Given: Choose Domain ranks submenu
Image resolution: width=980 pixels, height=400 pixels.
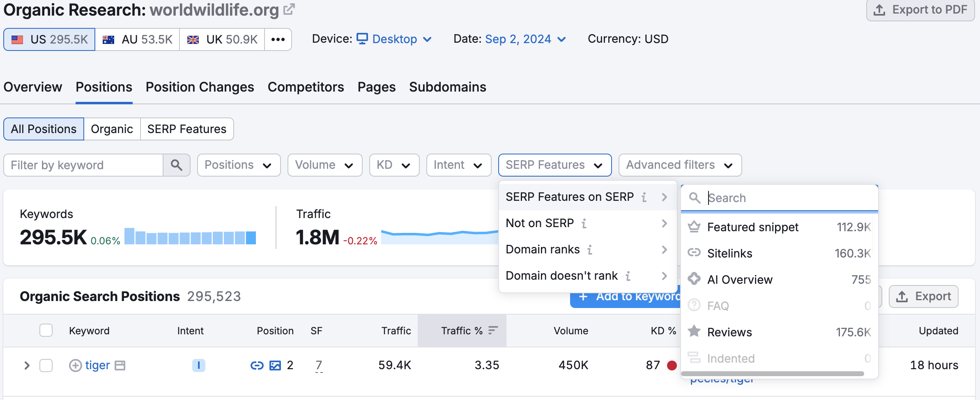Looking at the screenshot, I should (588, 250).
